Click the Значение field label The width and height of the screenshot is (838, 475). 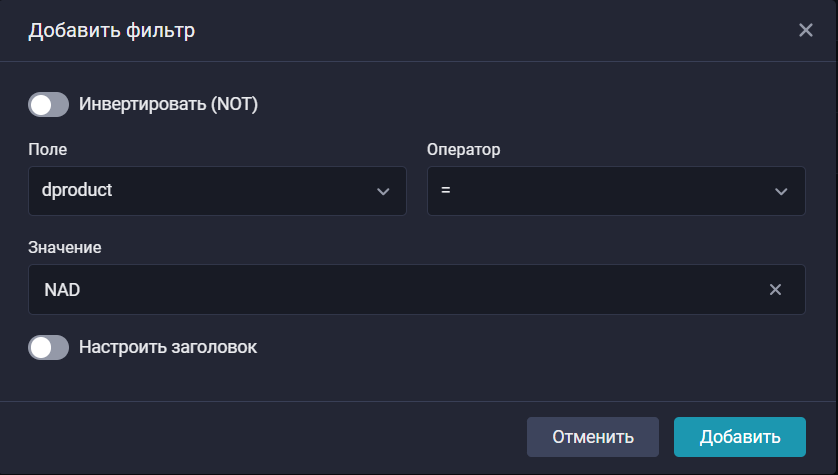tap(65, 246)
